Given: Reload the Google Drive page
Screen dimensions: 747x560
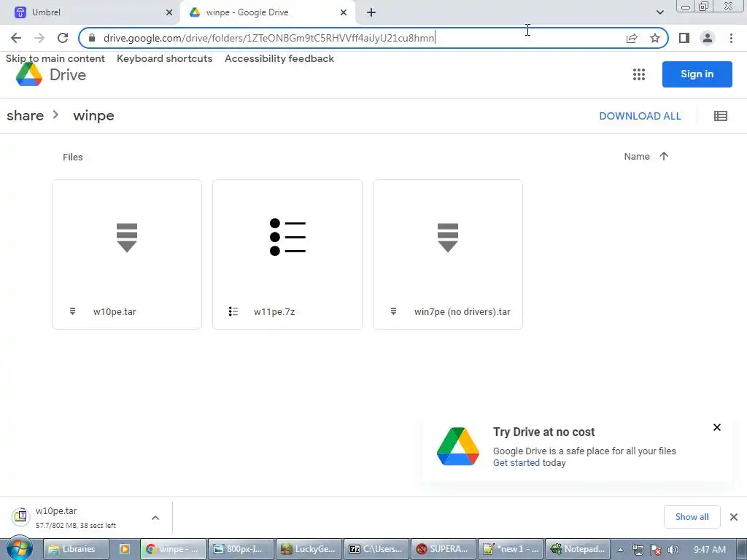Looking at the screenshot, I should (63, 38).
